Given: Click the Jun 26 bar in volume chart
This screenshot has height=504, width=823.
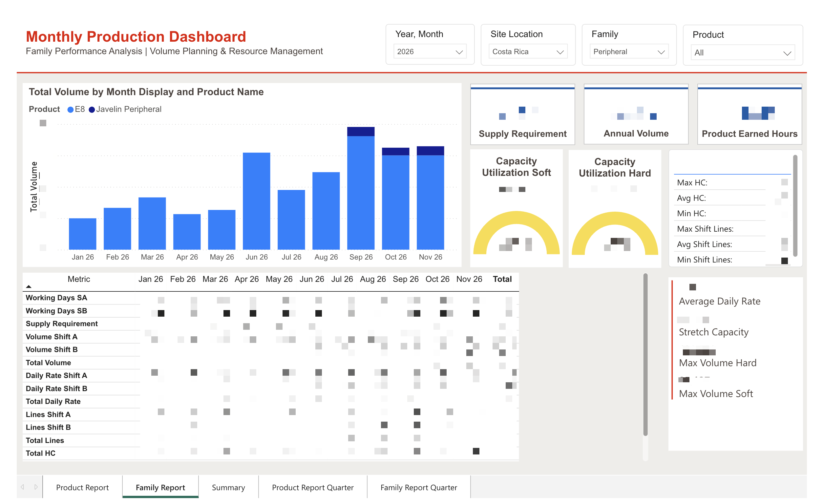Looking at the screenshot, I should coord(257,201).
